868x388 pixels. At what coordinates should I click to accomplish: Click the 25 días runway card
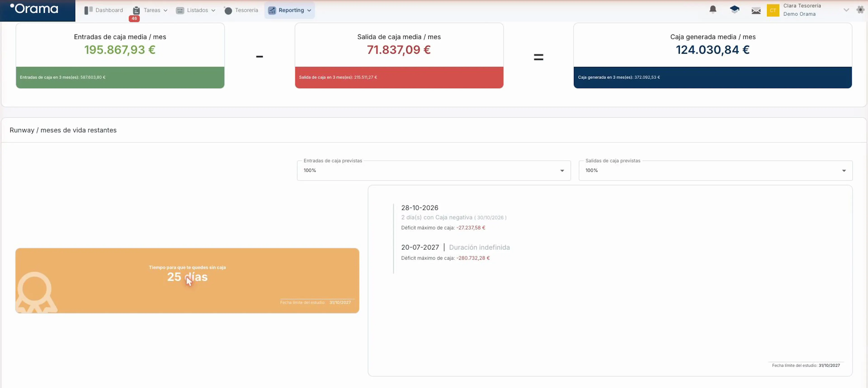pos(187,281)
